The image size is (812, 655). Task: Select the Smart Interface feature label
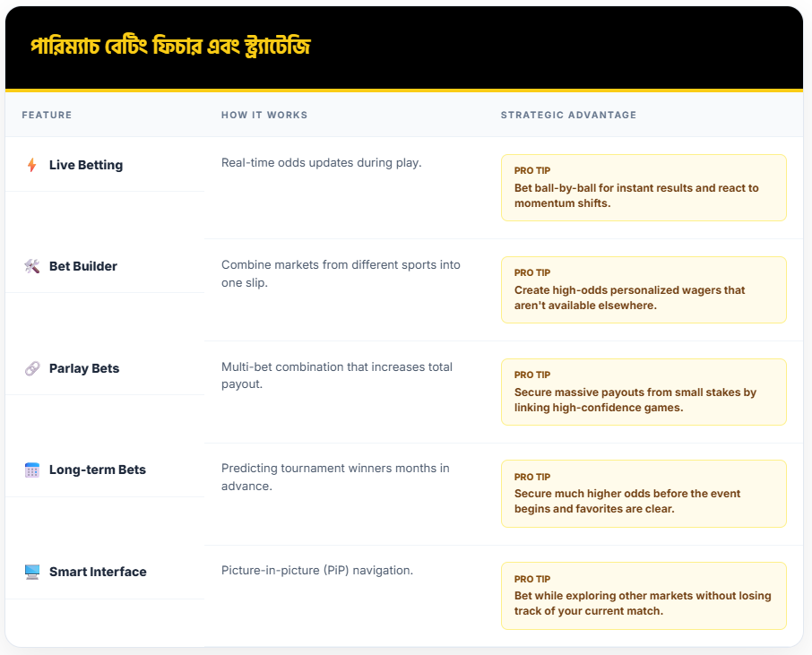[x=98, y=572]
